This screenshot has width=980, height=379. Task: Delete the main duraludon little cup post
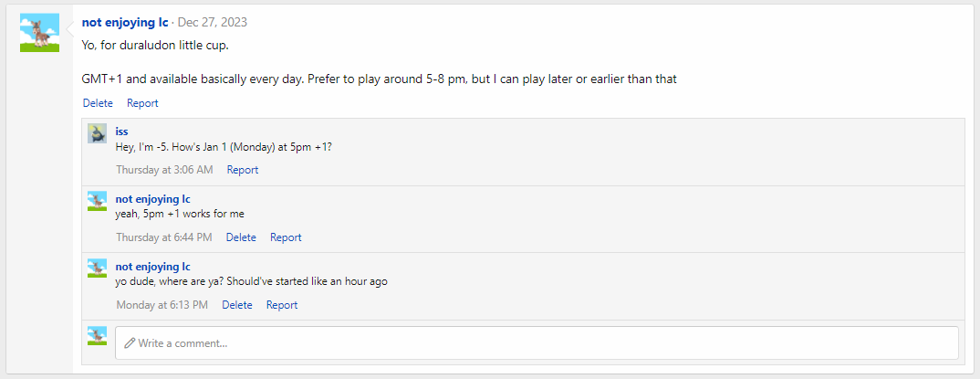click(x=98, y=103)
